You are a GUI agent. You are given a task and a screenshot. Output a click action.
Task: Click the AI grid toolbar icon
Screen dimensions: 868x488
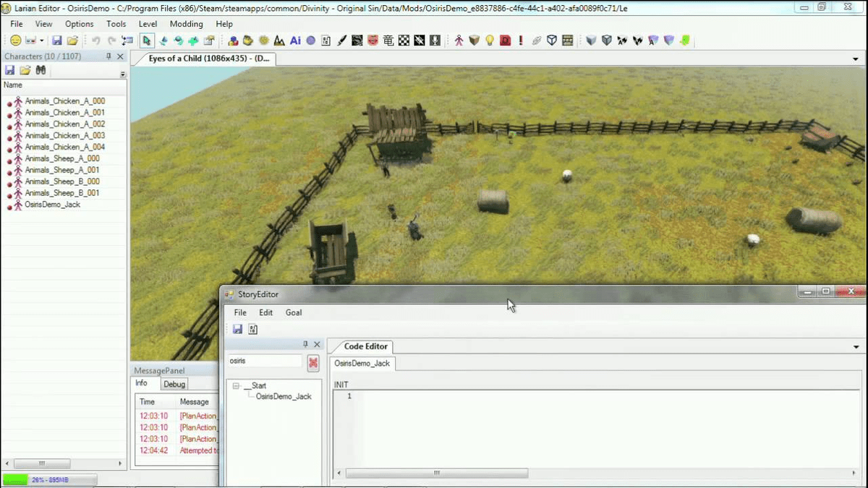pyautogui.click(x=295, y=40)
